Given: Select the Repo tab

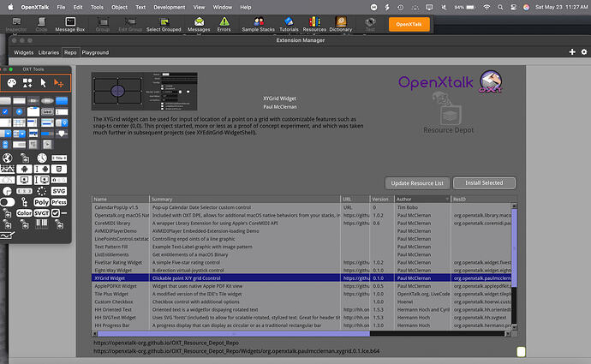Looking at the screenshot, I should click(70, 52).
